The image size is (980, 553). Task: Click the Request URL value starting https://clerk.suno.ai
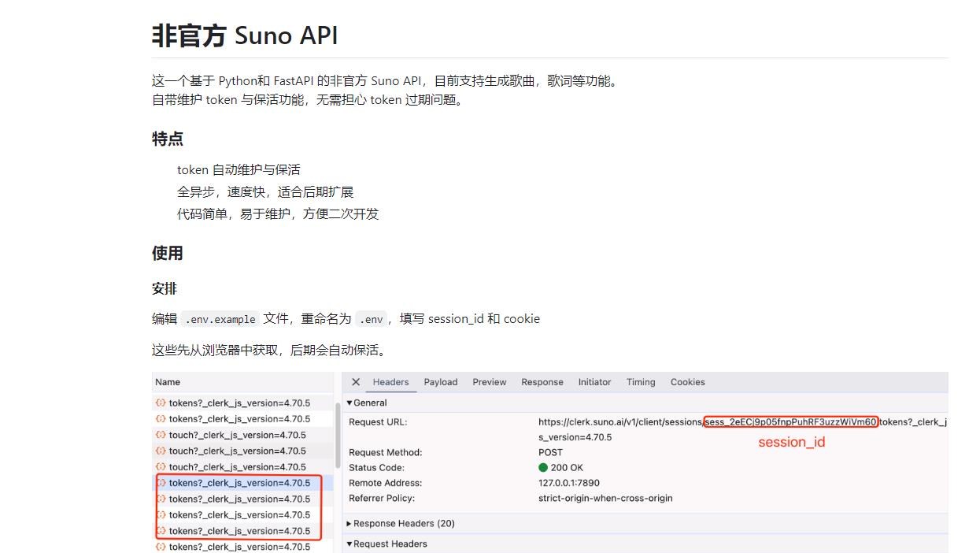pos(742,429)
